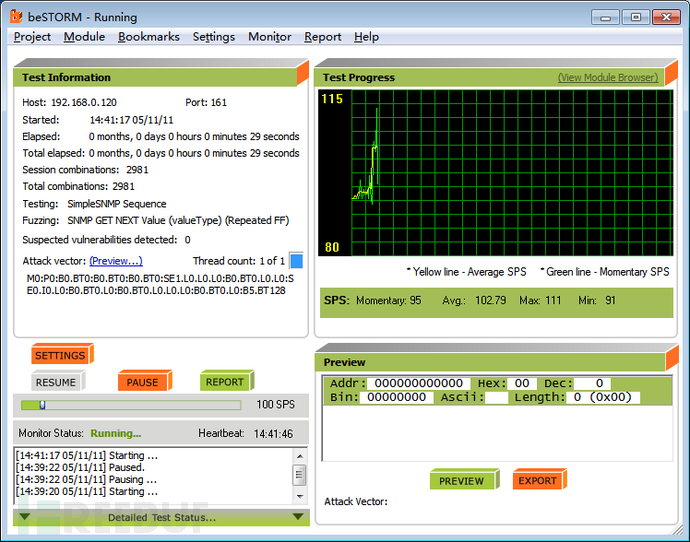Click the orange EXPORT button

click(539, 480)
